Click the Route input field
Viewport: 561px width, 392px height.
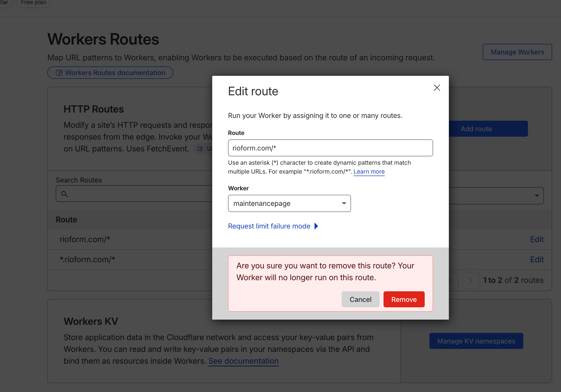coord(330,148)
